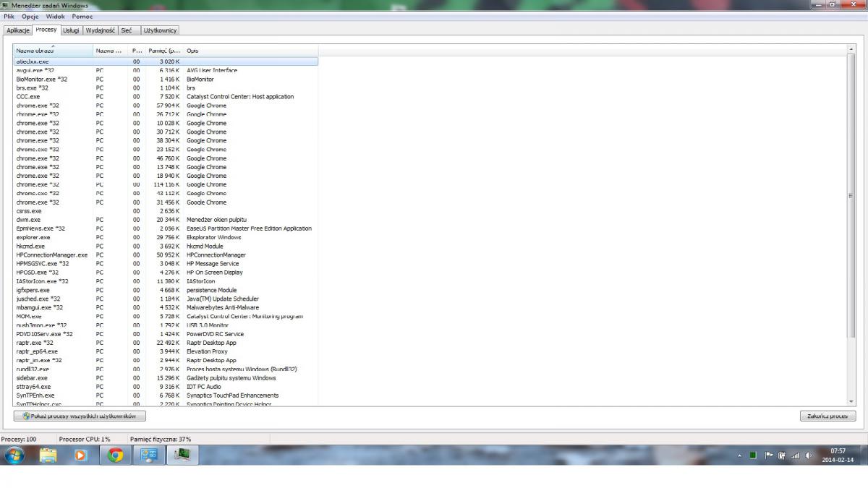Switch to the Użytkownicy tab
Image resolution: width=868 pixels, height=488 pixels.
point(160,30)
